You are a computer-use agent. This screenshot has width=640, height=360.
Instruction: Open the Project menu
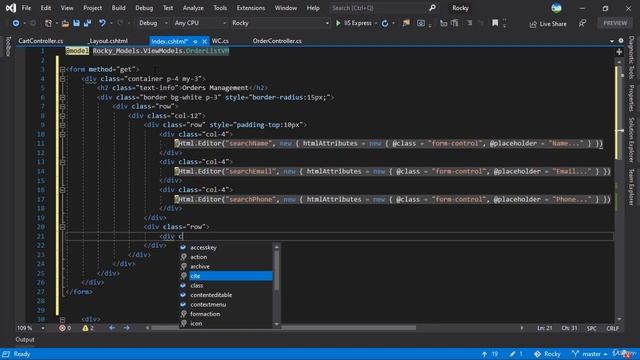(x=93, y=8)
